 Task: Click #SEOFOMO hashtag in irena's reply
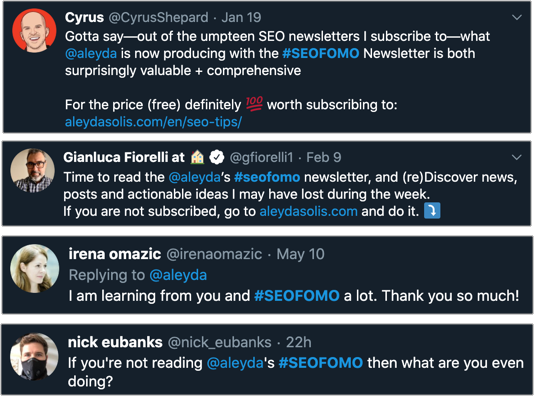pyautogui.click(x=297, y=296)
